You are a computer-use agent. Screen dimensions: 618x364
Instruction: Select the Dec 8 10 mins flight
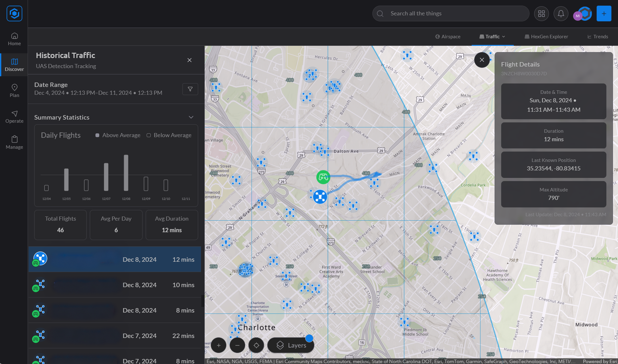tap(115, 285)
